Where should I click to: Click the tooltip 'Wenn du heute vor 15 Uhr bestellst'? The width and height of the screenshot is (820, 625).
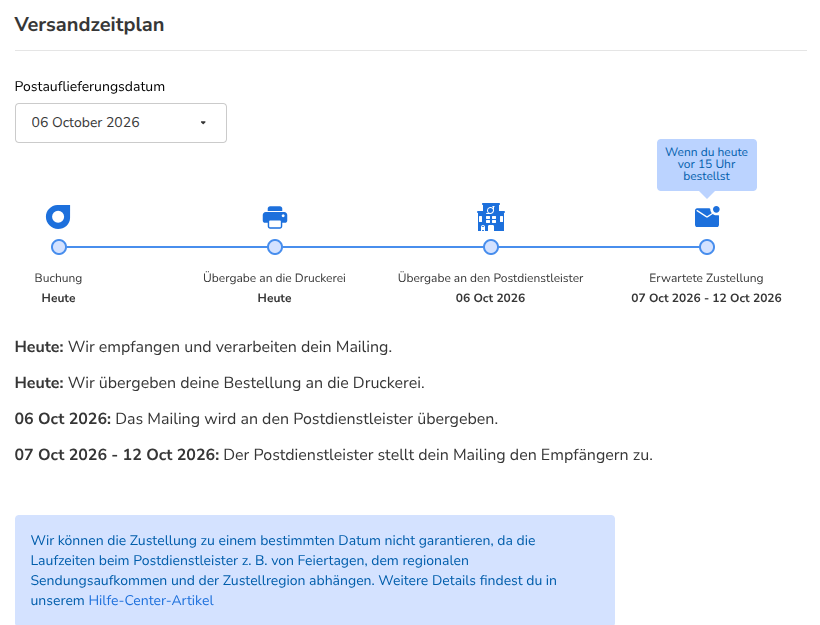(x=707, y=164)
